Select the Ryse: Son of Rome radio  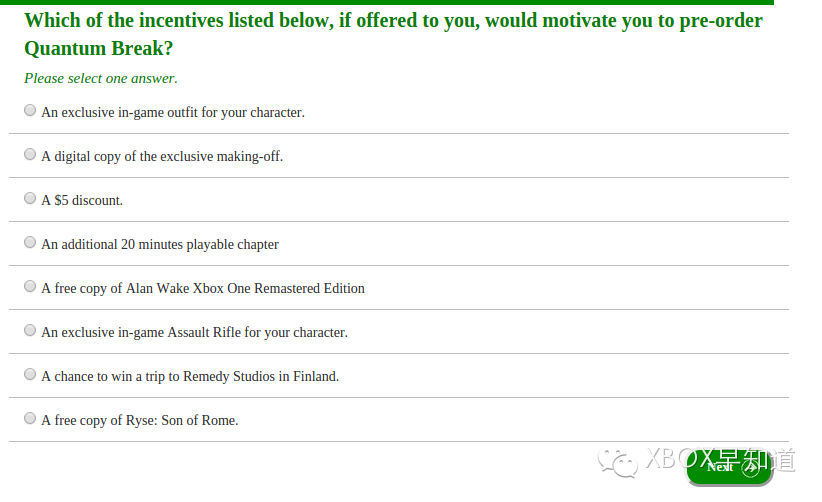(x=30, y=418)
